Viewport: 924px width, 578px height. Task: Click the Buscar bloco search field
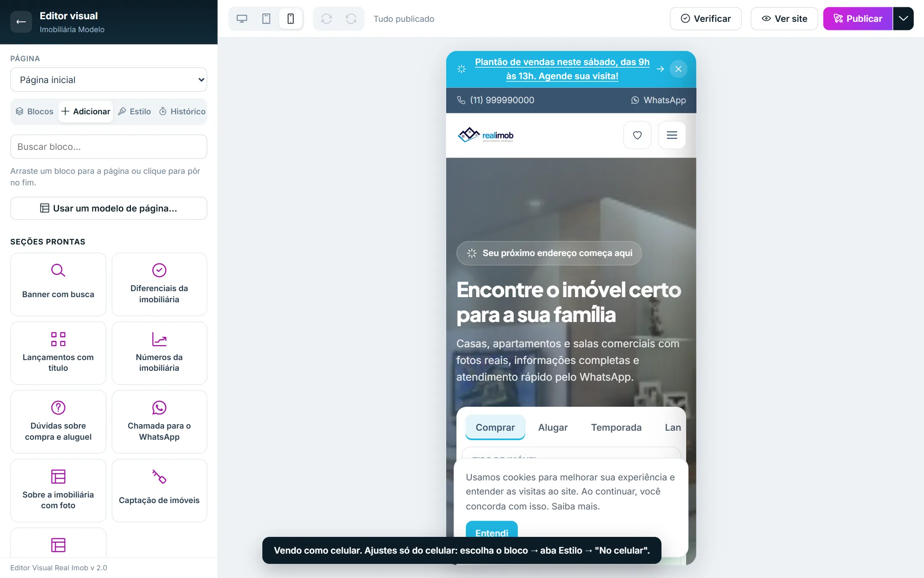coord(109,147)
